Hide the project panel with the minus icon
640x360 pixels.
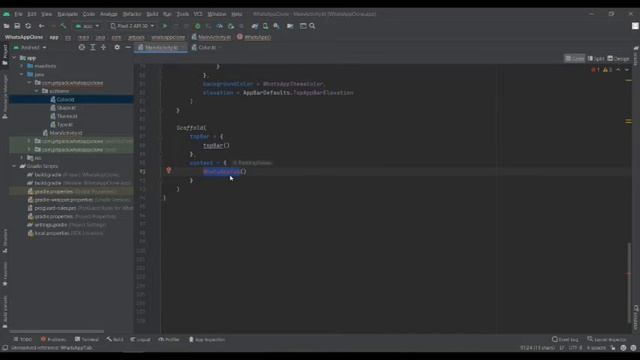pyautogui.click(x=128, y=47)
